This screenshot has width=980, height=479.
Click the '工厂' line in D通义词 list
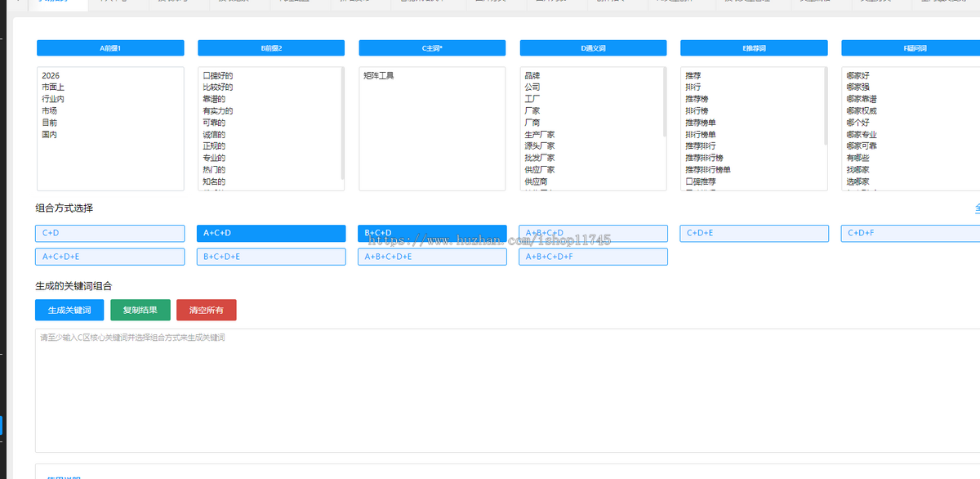point(532,99)
